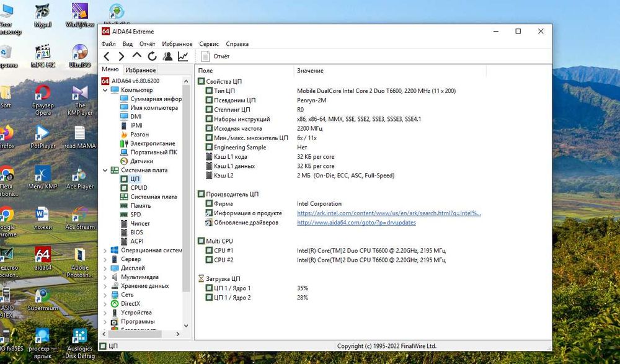Open the Избранное menu in the menu bar

(x=177, y=44)
